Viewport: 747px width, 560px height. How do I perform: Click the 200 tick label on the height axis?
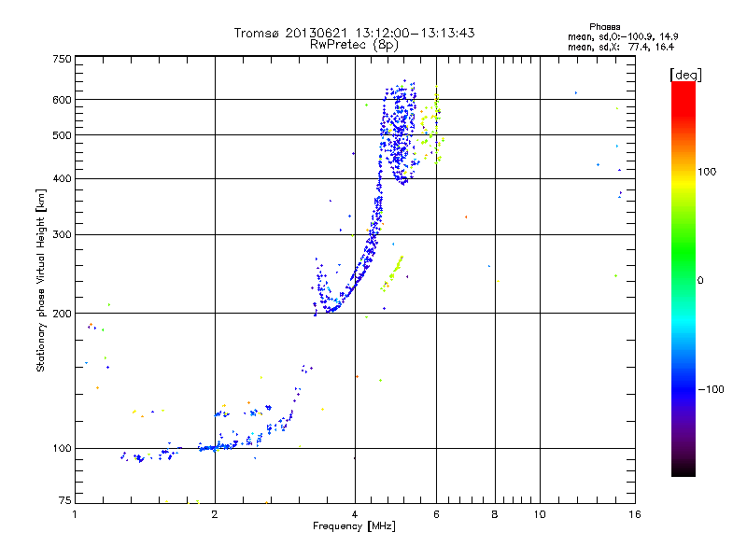[x=62, y=314]
